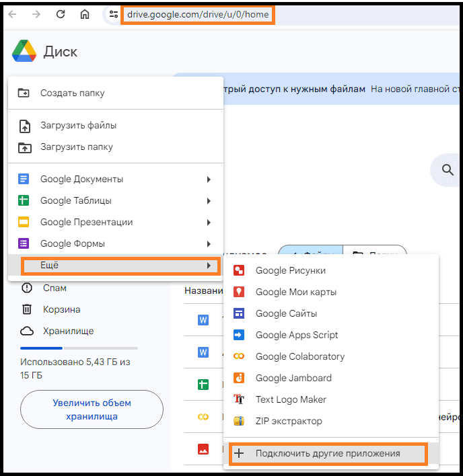Click the plus icon for connecting apps
Screen dimensions: 463x476
(239, 453)
